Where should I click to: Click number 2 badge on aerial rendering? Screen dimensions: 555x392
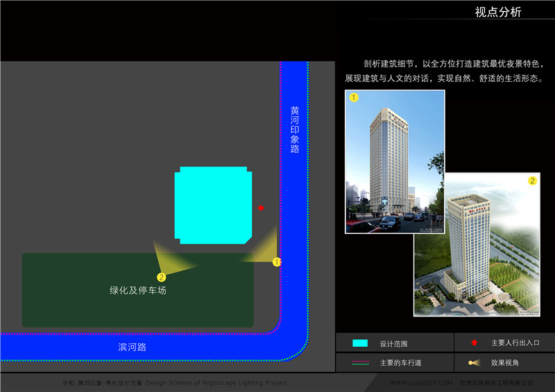click(x=532, y=181)
